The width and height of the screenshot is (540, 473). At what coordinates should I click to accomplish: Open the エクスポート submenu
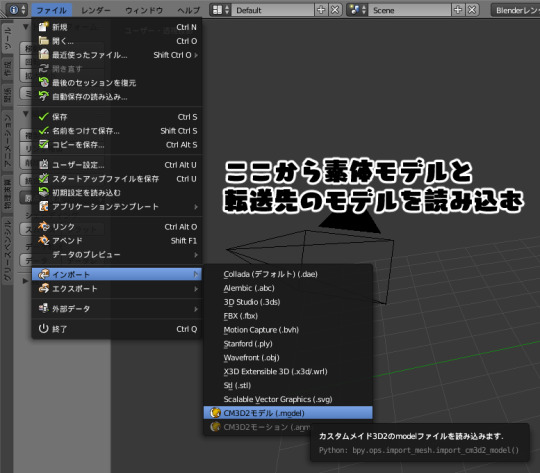pos(117,288)
